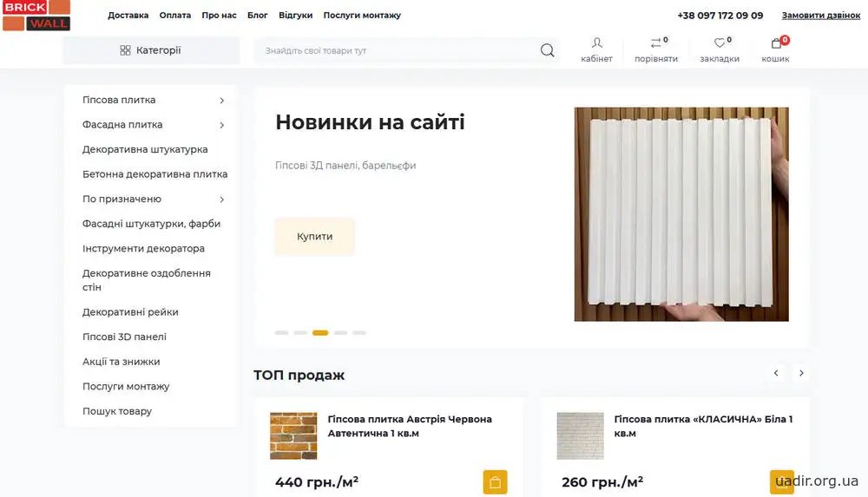The height and width of the screenshot is (497, 868).
Task: Show previous ТОП продаж items
Action: [x=776, y=373]
